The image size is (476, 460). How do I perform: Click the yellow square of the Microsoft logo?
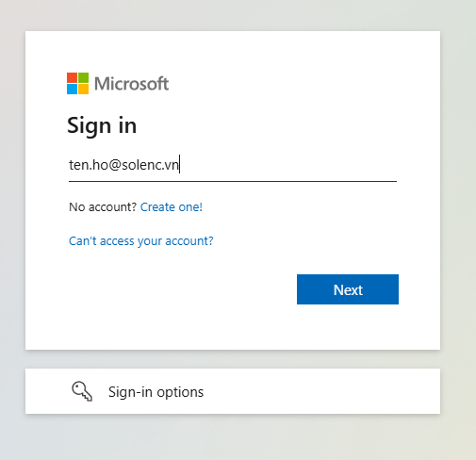coord(83,89)
